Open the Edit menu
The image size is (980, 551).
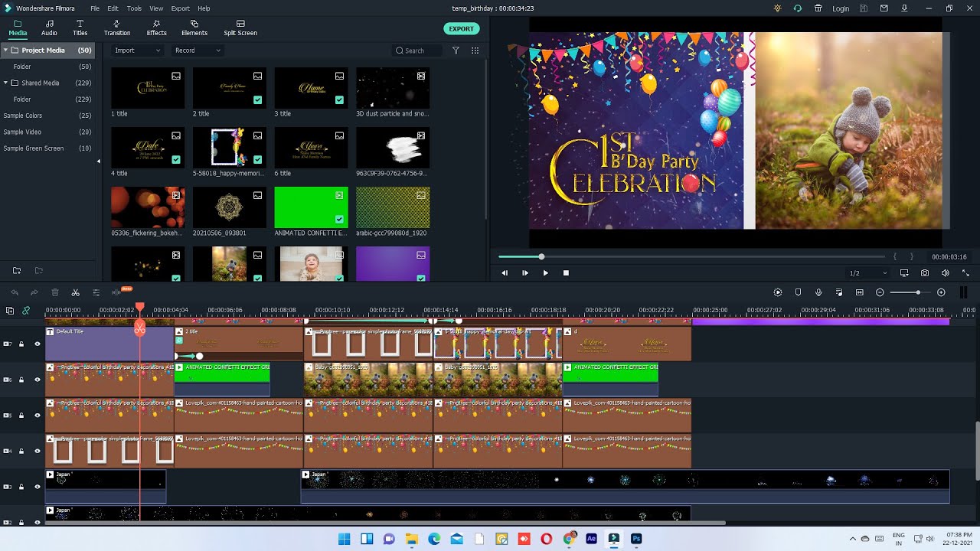113,8
